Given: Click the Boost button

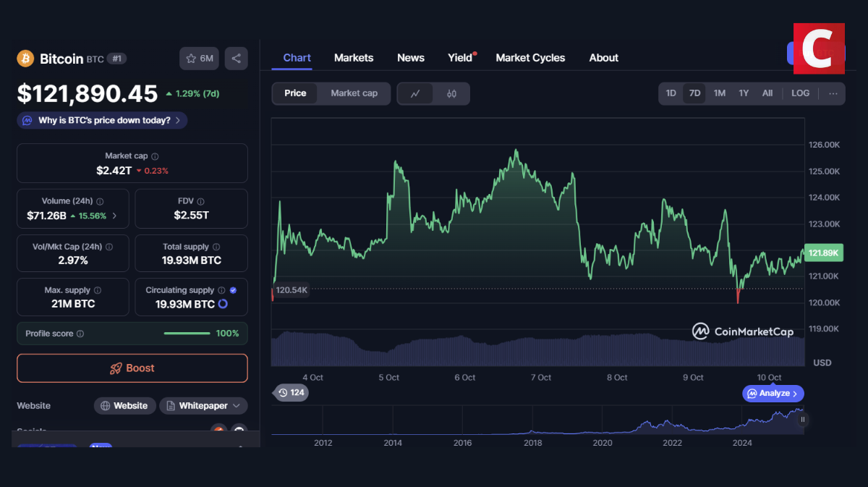Looking at the screenshot, I should (132, 368).
